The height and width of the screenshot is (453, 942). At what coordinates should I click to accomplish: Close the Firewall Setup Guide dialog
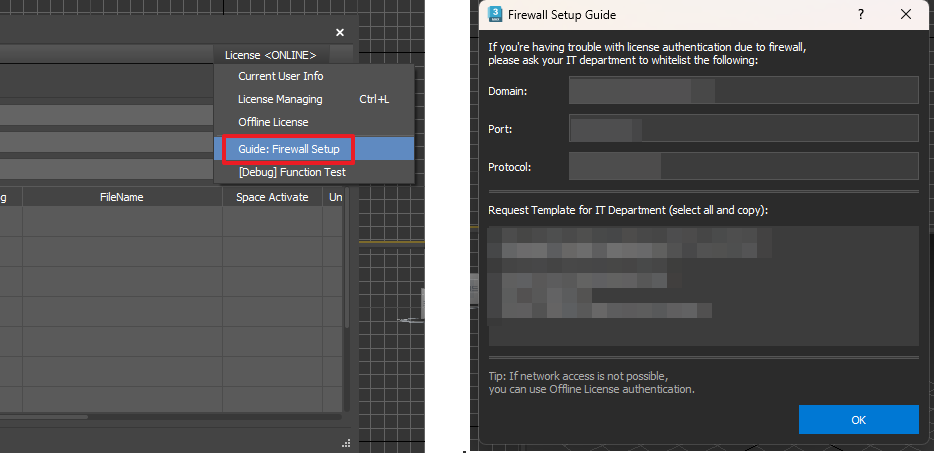point(906,15)
